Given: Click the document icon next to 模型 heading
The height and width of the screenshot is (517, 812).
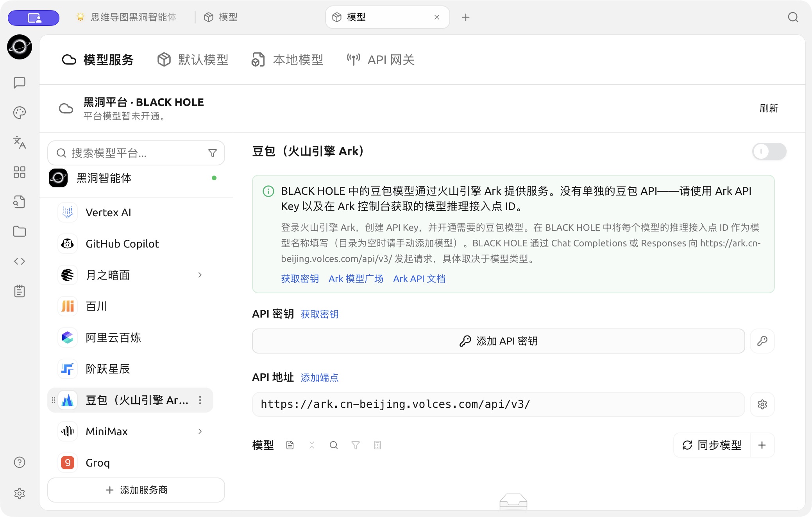Looking at the screenshot, I should pos(290,445).
